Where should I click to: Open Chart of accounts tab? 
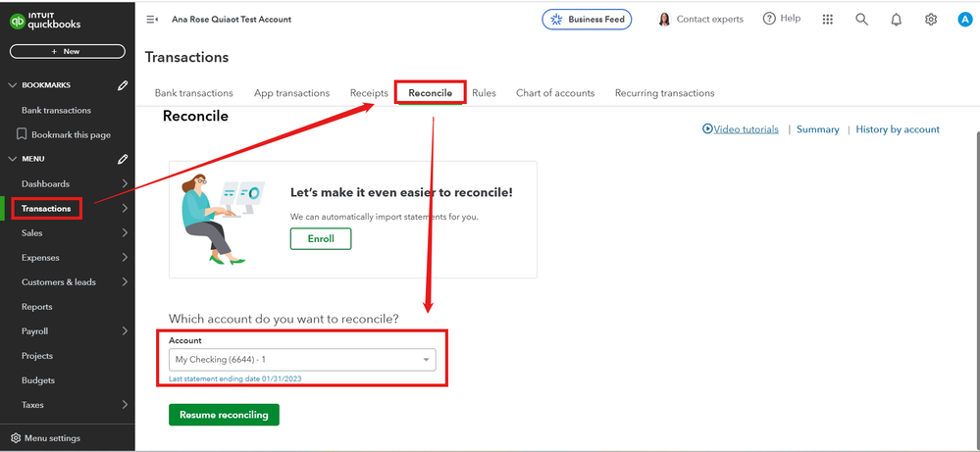(x=555, y=93)
